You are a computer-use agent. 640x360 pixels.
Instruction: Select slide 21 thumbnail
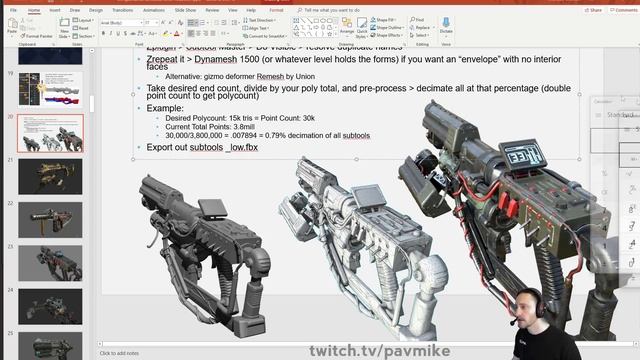coord(50,176)
